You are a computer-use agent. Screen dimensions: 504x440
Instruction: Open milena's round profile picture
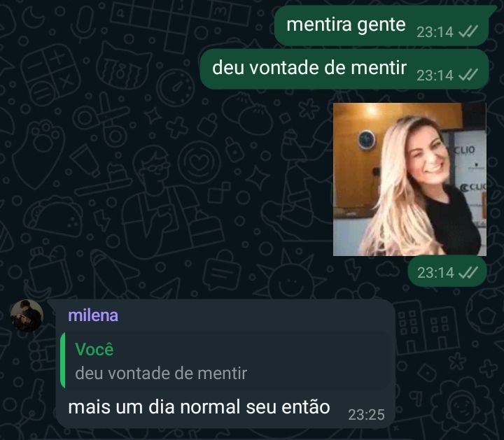(x=27, y=315)
